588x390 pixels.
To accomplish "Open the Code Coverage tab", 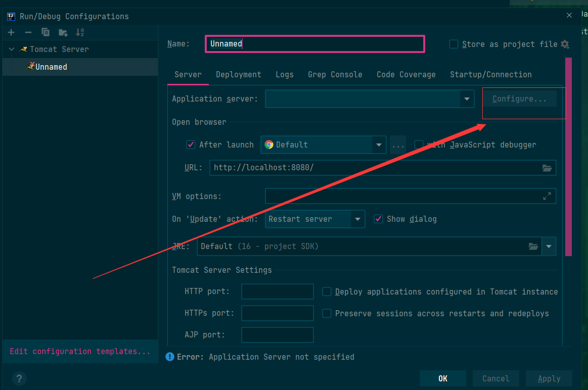I will (x=406, y=75).
